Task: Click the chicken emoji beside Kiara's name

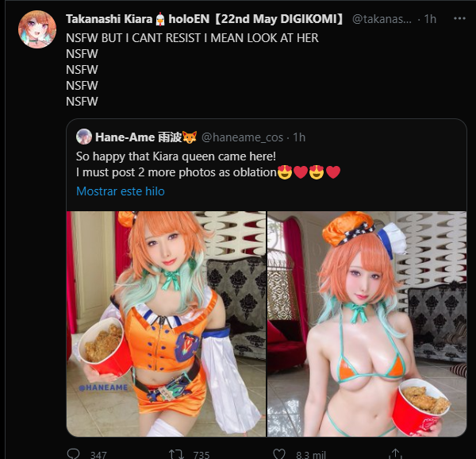Action: pos(160,19)
